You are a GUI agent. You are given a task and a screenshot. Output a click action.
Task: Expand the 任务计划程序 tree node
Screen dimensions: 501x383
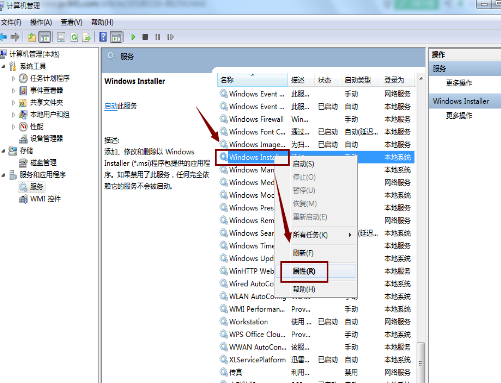pyautogui.click(x=13, y=78)
